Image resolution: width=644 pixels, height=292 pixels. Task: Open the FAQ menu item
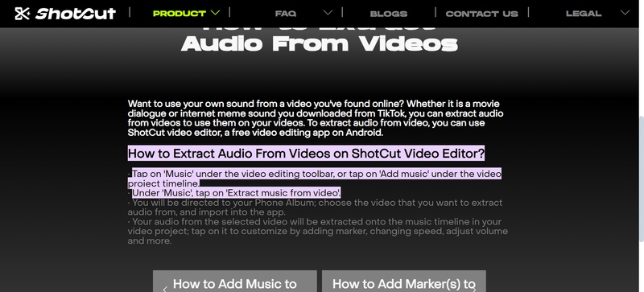click(286, 14)
